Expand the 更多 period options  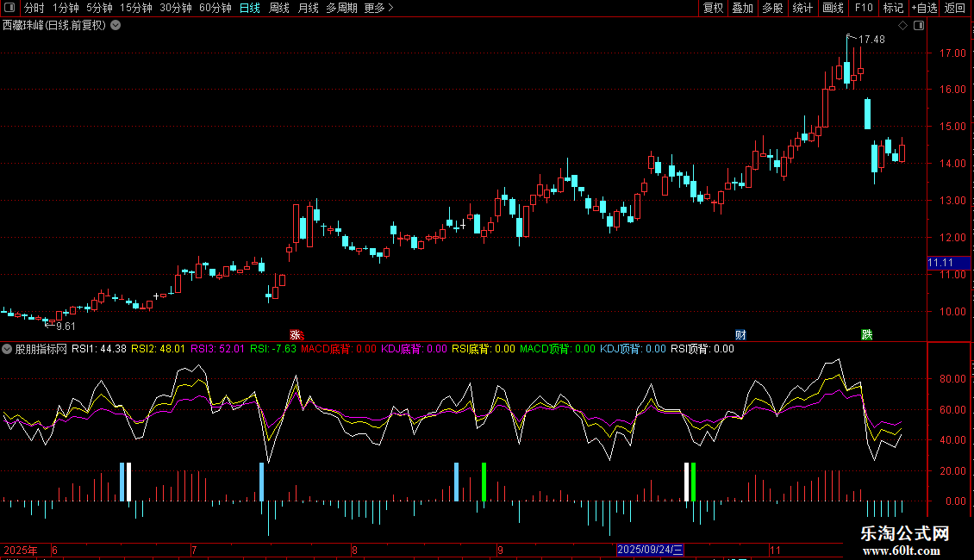pos(378,8)
